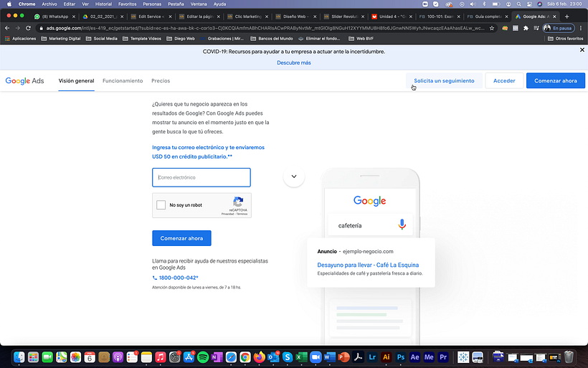
Task: Bookmark this page with the star icon
Action: [x=492, y=28]
